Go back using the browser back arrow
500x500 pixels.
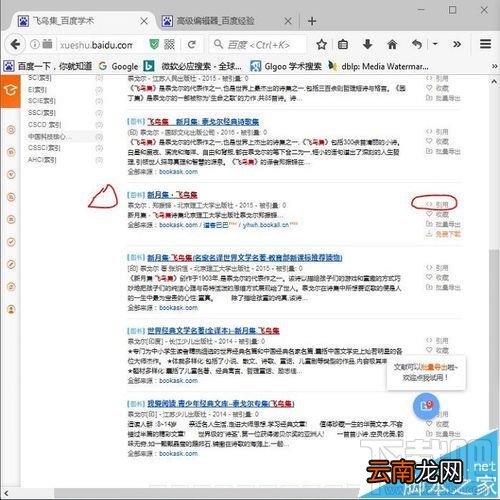pos(15,44)
